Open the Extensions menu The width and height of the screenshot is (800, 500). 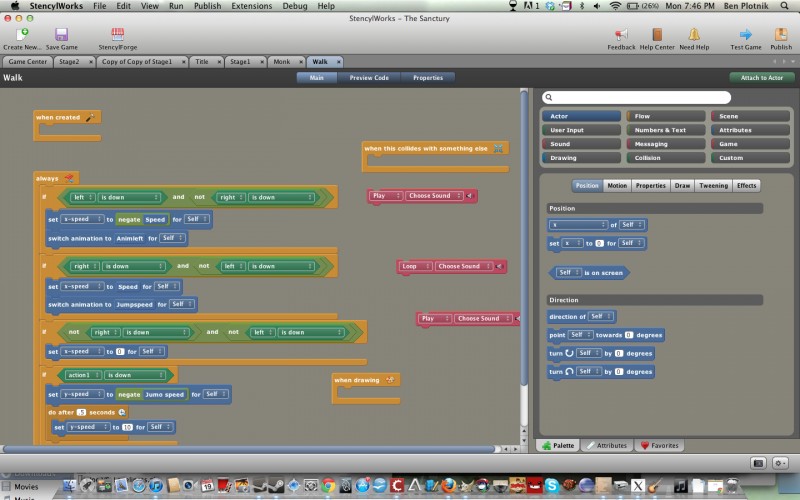tap(252, 6)
